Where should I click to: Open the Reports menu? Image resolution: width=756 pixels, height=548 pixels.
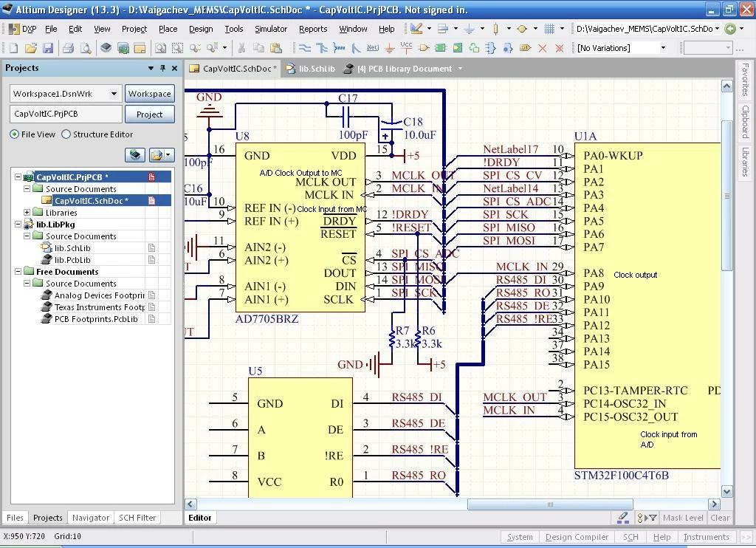coord(313,29)
